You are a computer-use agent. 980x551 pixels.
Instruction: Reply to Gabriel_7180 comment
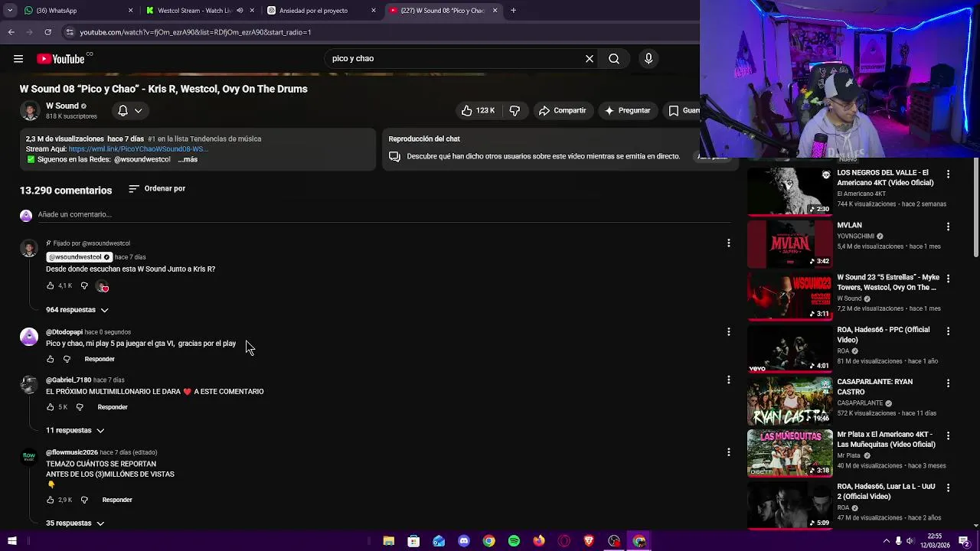coord(113,407)
